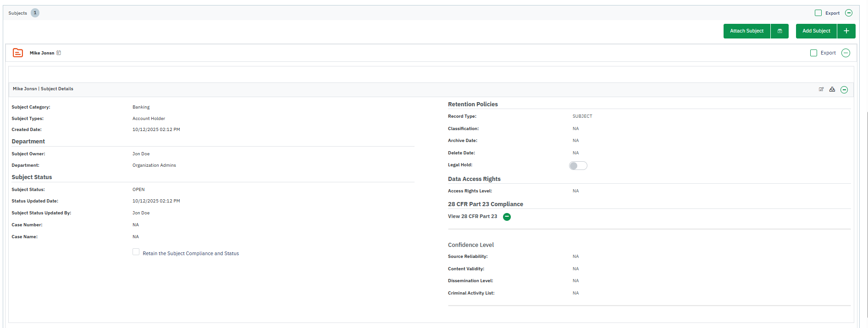This screenshot has width=868, height=328.
Task: Edit subject details with the pencil icon
Action: pyautogui.click(x=821, y=89)
